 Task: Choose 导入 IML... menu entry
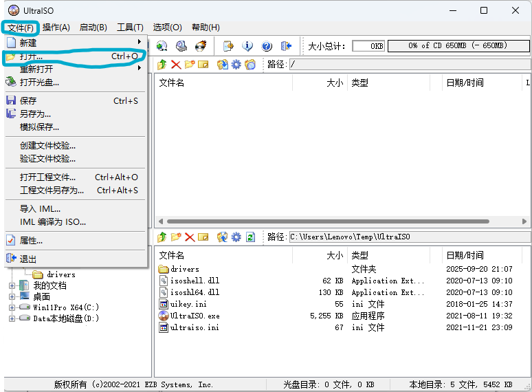(75, 209)
